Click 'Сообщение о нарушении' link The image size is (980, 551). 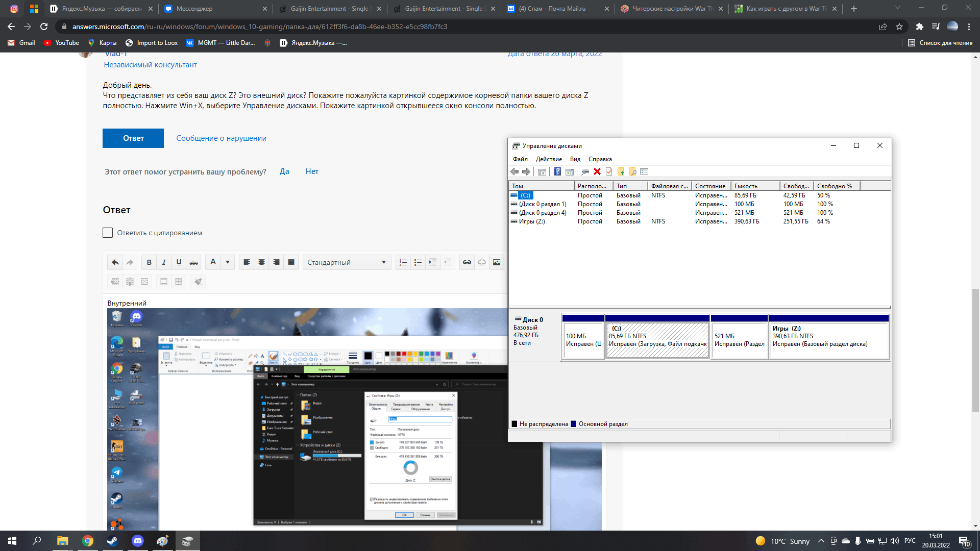click(x=221, y=138)
